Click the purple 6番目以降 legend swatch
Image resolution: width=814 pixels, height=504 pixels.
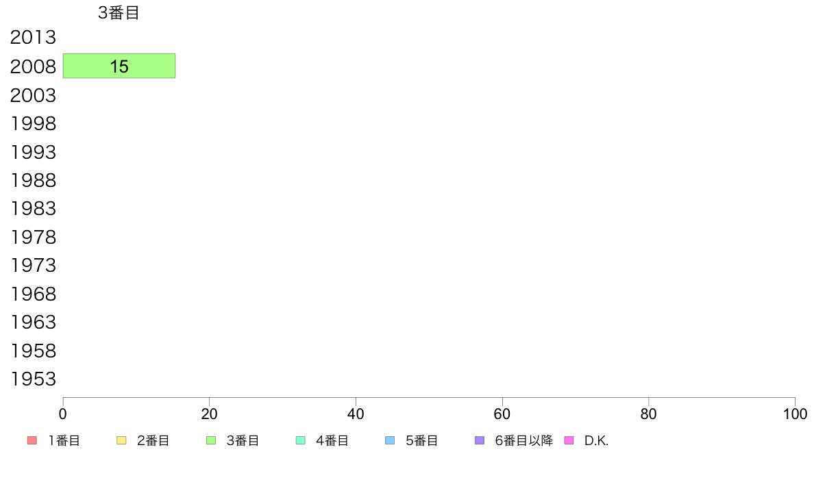[480, 440]
